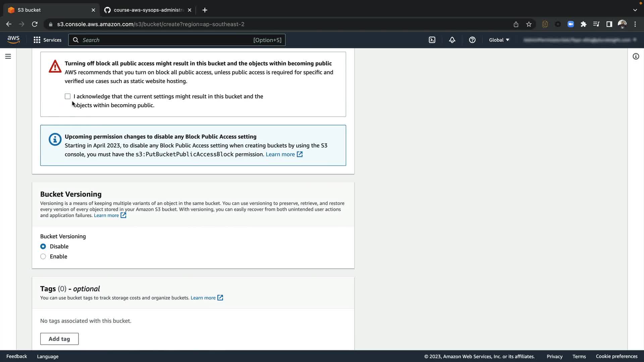
Task: Open Learn more link under Bucket Versioning
Action: tap(106, 216)
